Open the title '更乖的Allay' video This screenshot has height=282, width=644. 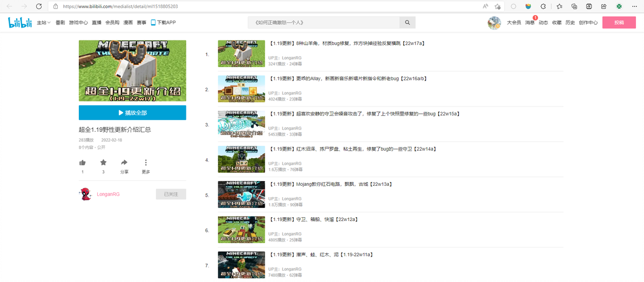coord(347,78)
